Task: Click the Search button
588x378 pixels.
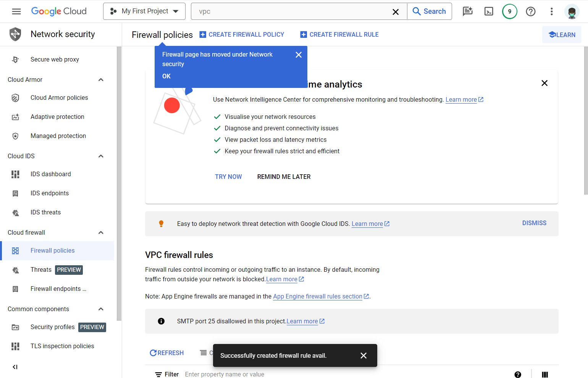Action: point(430,11)
